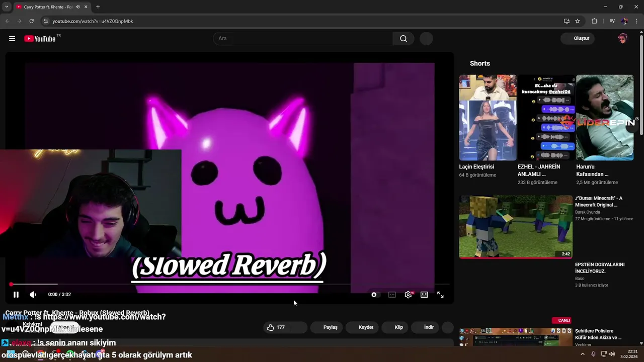
Task: Pause the video
Action: [x=16, y=295]
